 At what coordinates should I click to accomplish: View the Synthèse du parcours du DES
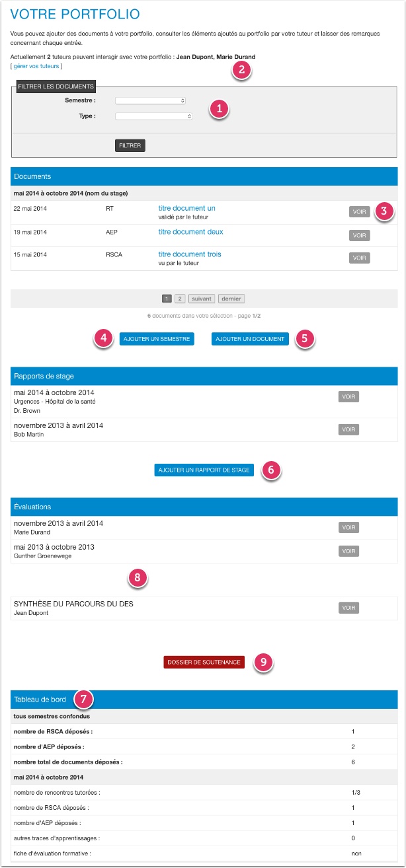348,608
